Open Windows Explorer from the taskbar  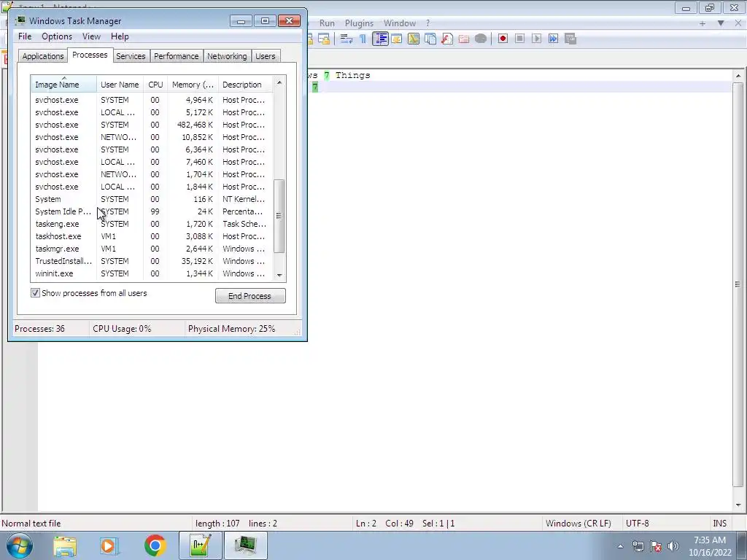[x=65, y=545]
